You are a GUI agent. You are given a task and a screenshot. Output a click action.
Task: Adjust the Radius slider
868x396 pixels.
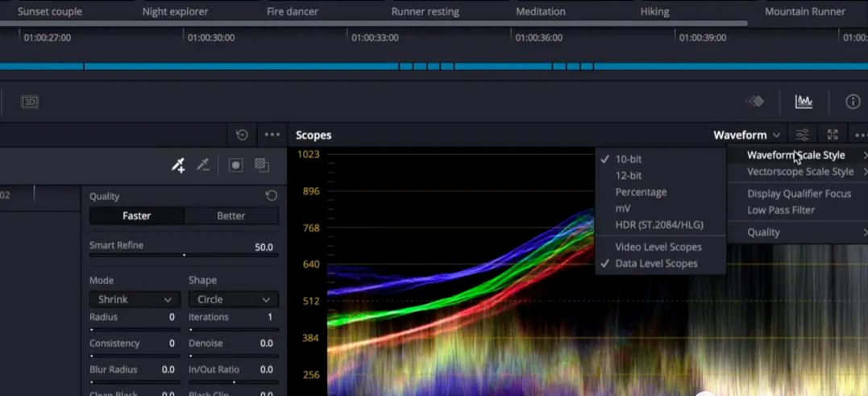[135, 330]
